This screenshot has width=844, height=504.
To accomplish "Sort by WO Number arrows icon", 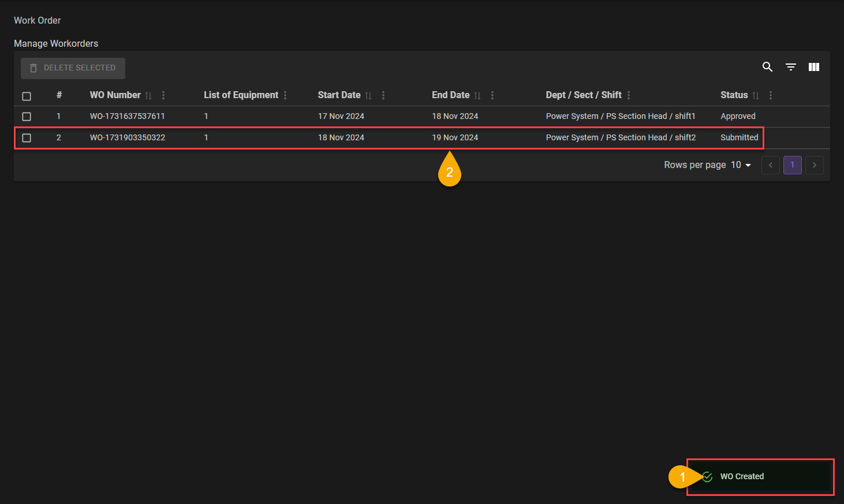I will tap(148, 96).
